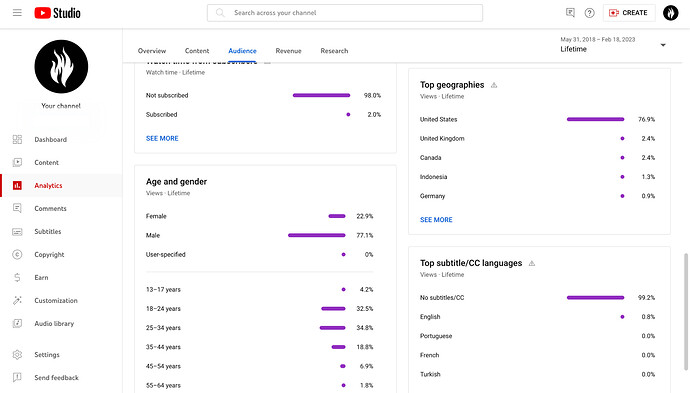
Task: Click the subtitle languages warning icon
Action: (532, 263)
